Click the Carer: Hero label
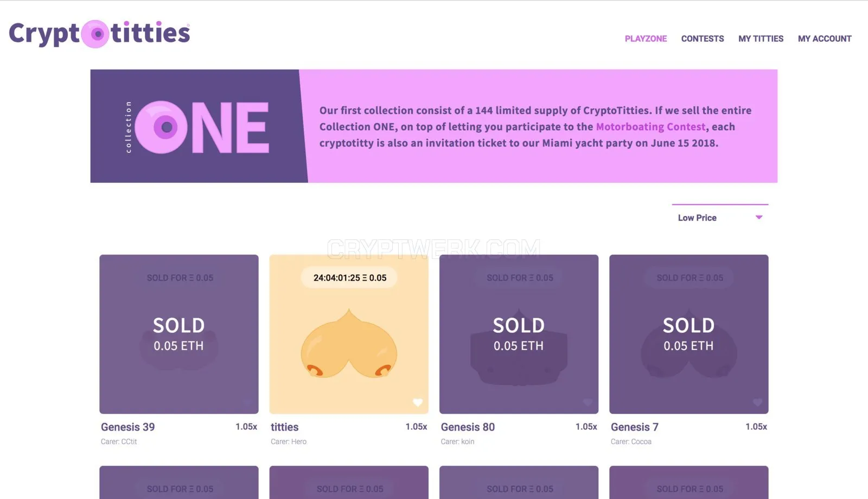The width and height of the screenshot is (868, 499). tap(289, 441)
